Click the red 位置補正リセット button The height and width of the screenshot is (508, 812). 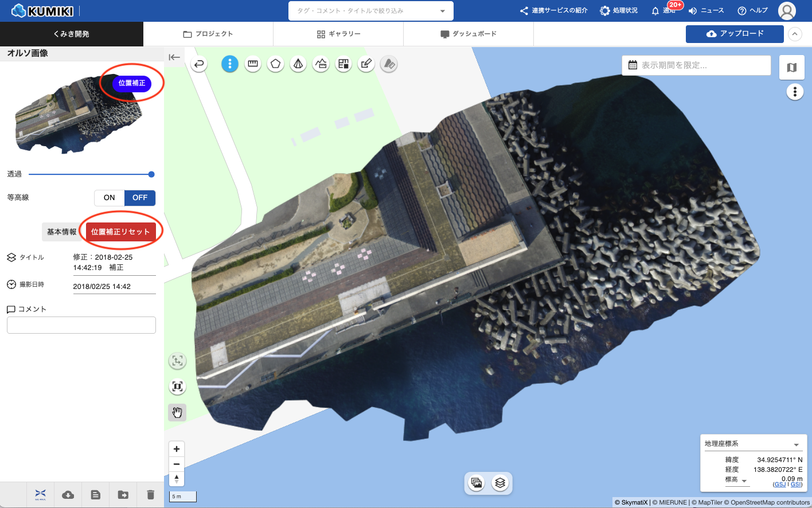tap(120, 232)
